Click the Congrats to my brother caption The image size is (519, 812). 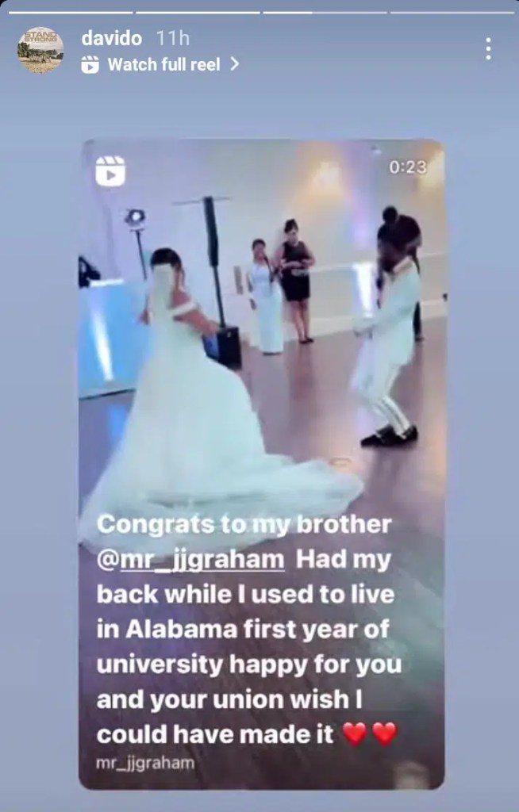tap(244, 524)
